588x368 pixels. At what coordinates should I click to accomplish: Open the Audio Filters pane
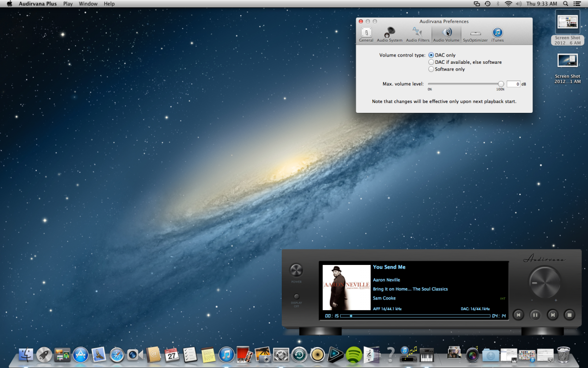417,34
